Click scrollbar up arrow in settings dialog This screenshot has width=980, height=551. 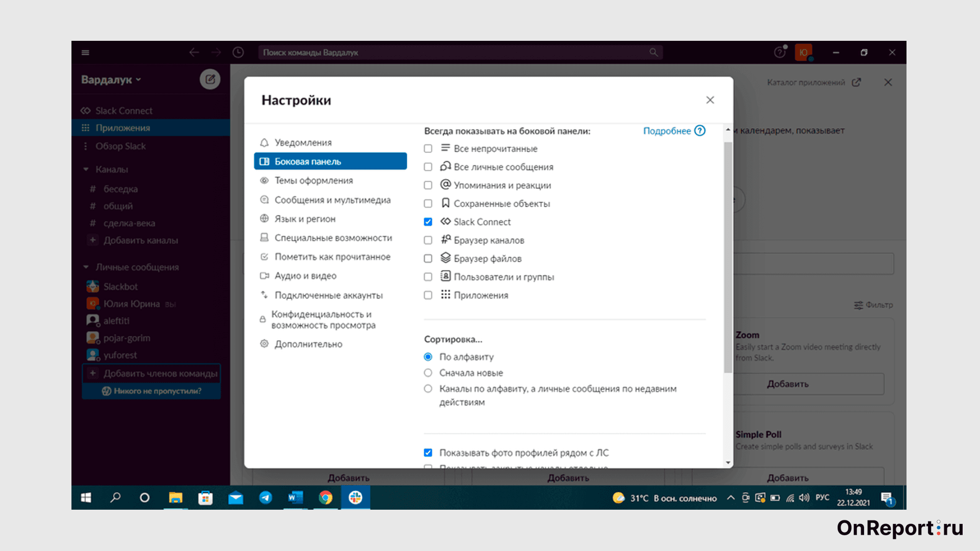[x=728, y=130]
